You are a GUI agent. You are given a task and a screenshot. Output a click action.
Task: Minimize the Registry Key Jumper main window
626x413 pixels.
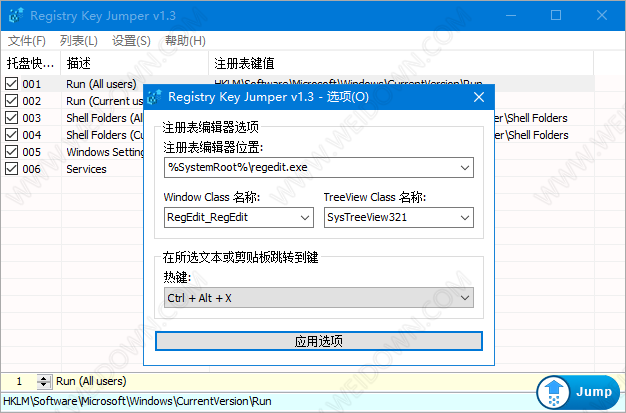(x=511, y=16)
